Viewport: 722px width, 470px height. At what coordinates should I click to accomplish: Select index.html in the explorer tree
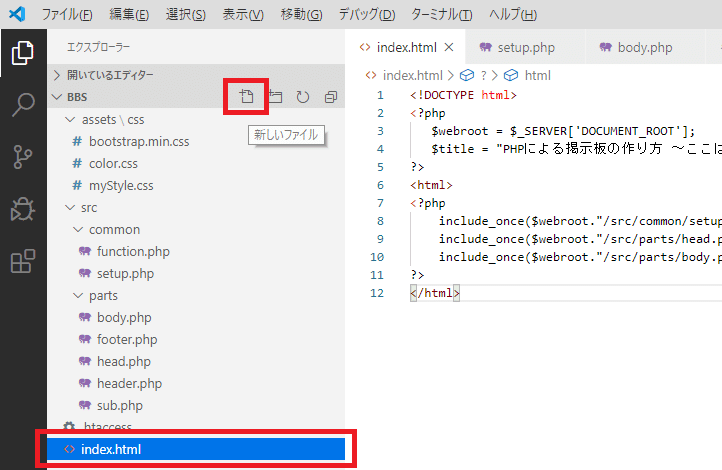pyautogui.click(x=196, y=449)
